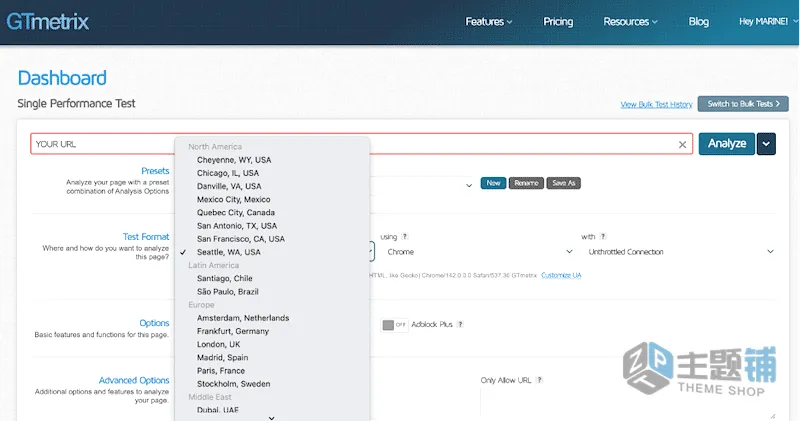Screen dimensions: 800x421
Task: Click the Analyze button
Action: click(727, 144)
